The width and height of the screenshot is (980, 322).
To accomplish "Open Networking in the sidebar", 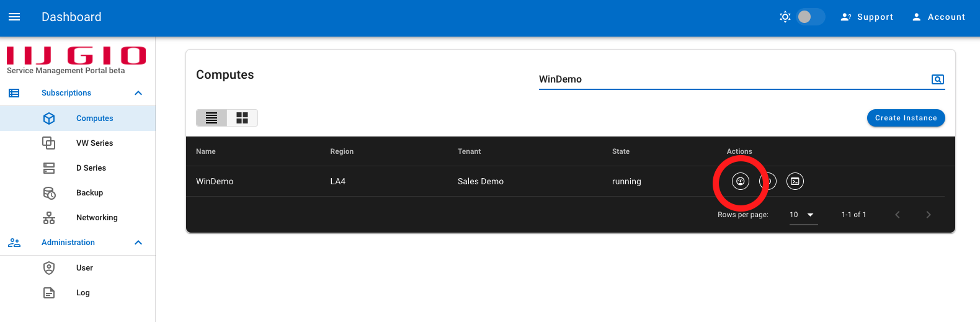I will point(78,217).
